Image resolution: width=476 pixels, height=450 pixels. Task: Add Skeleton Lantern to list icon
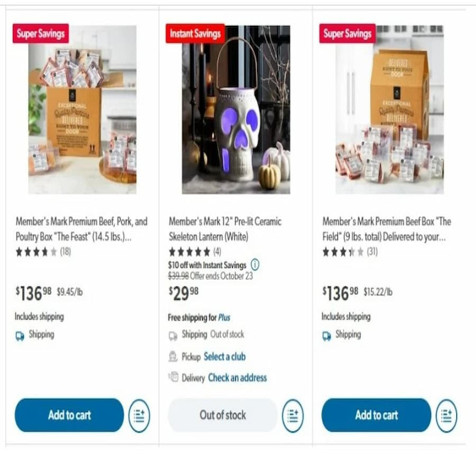pos(292,416)
